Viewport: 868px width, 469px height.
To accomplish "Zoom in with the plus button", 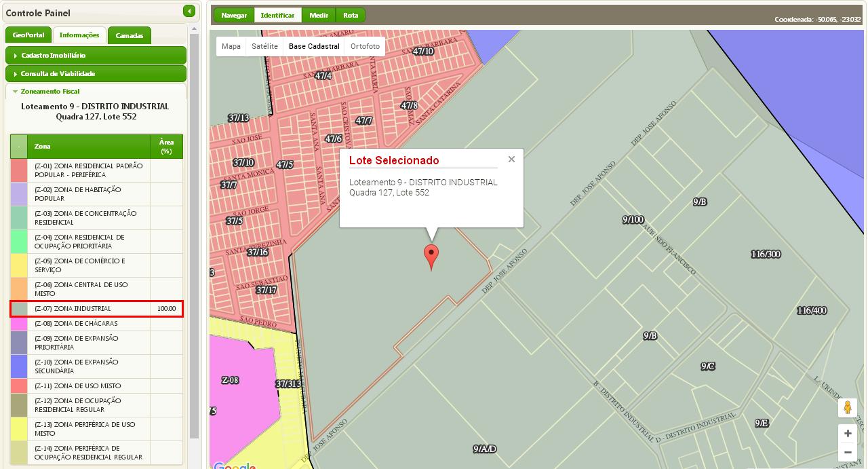I will point(848,434).
